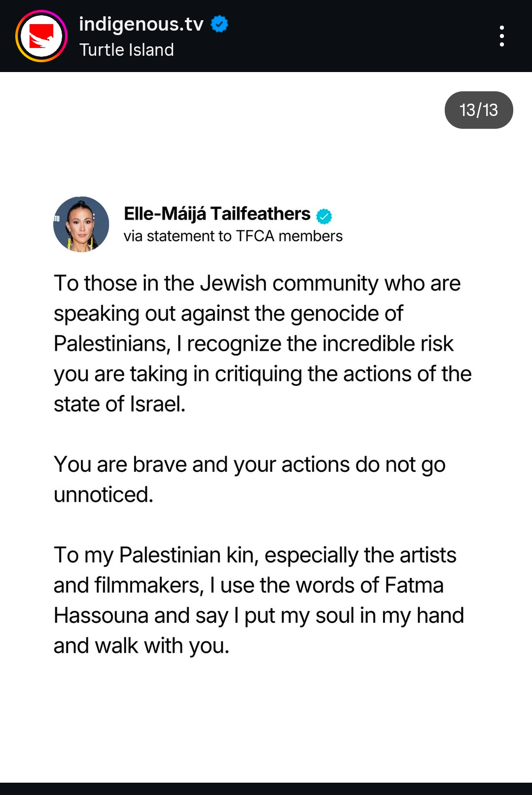The height and width of the screenshot is (795, 532).
Task: Click the word "Israel" in the statement
Action: point(157,404)
